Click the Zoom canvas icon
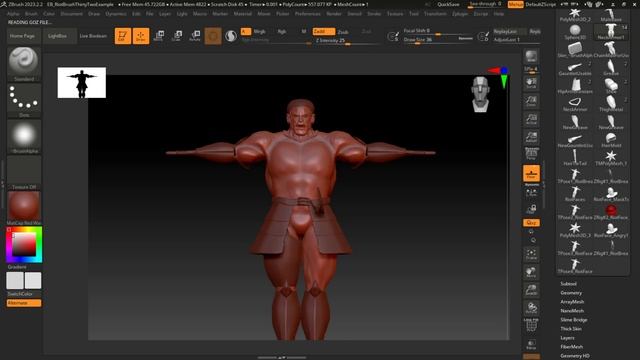Viewport: 640px width, 360px height. [531, 101]
